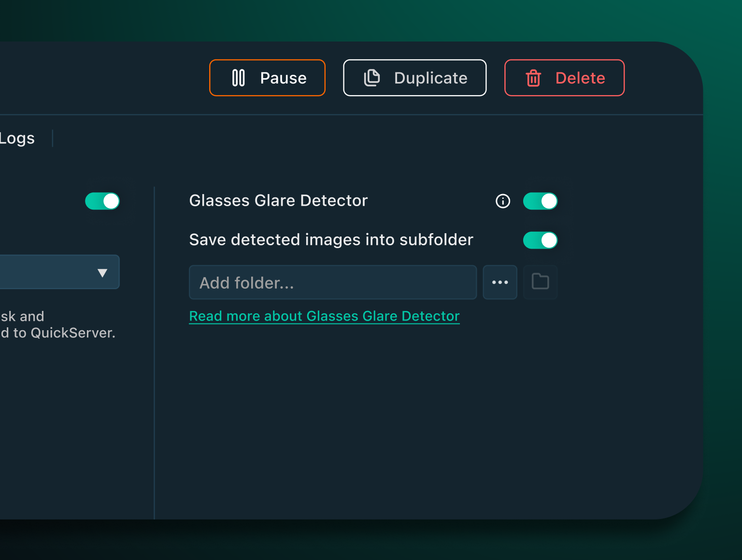Click the Duplicate button
Image resolution: width=742 pixels, height=560 pixels.
(414, 78)
